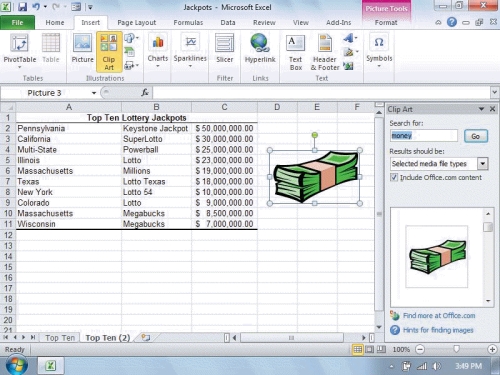Click the zoom slider handle
This screenshot has height=375, width=500.
(456, 349)
